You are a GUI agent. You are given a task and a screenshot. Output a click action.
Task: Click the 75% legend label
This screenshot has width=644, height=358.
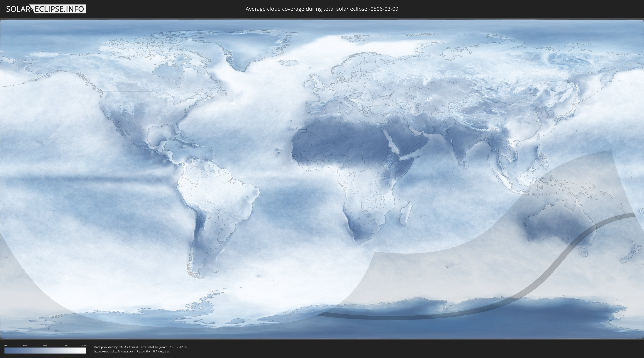point(65,345)
